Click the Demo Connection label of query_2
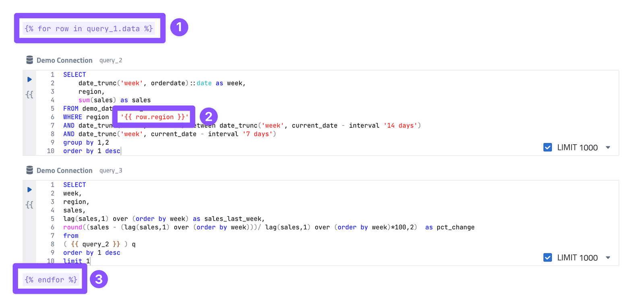 [x=64, y=60]
